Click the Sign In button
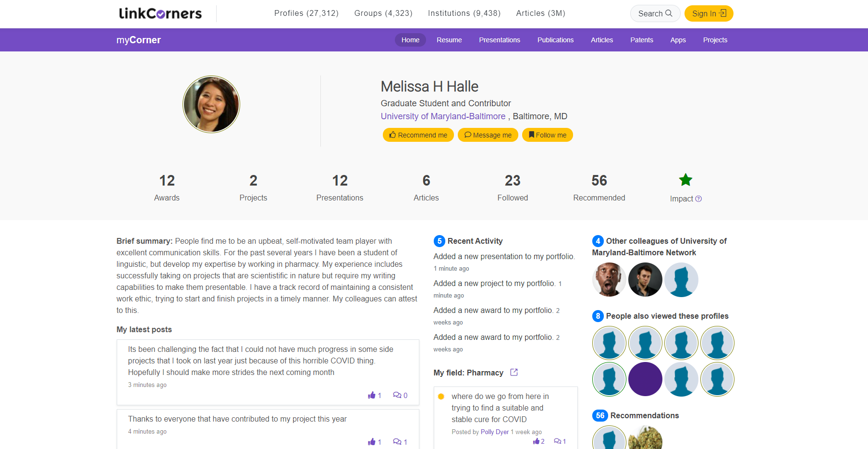Image resolution: width=868 pixels, height=449 pixels. 709,13
